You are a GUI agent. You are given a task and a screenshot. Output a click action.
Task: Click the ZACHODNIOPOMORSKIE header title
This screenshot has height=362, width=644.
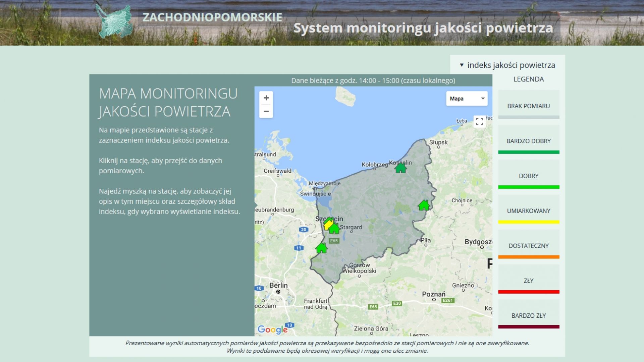tap(212, 17)
